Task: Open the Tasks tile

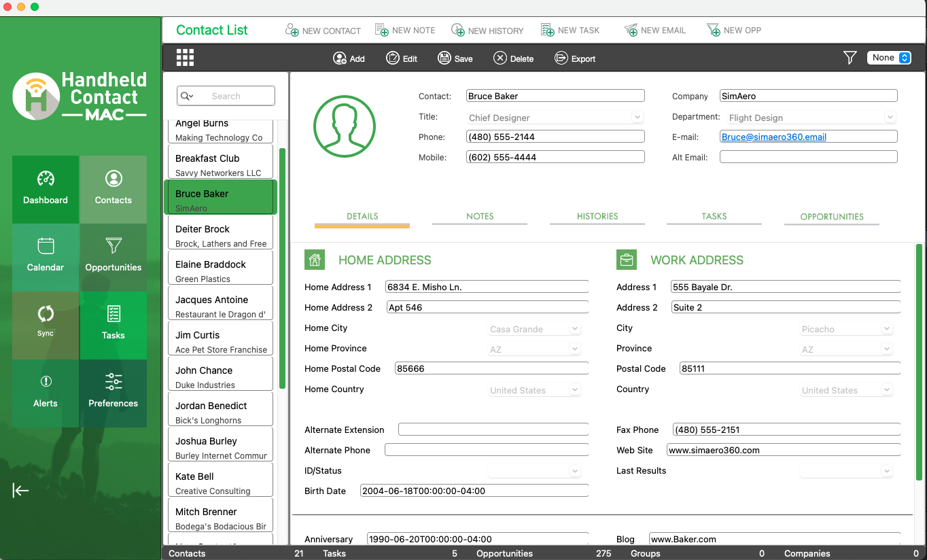Action: tap(113, 326)
